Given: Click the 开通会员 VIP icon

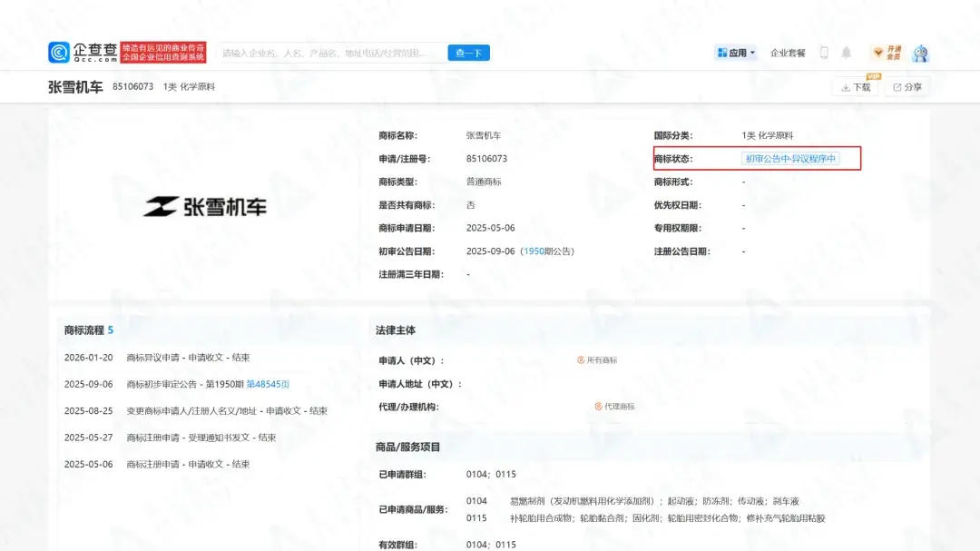Looking at the screenshot, I should click(887, 54).
